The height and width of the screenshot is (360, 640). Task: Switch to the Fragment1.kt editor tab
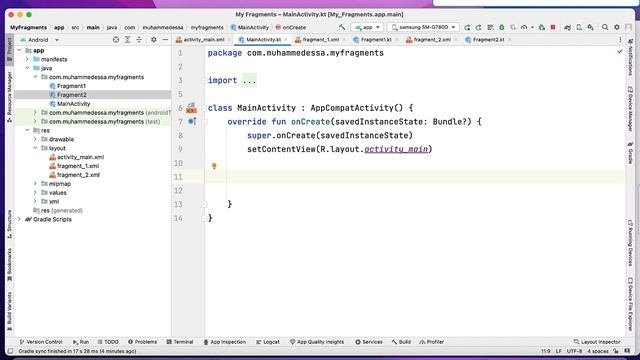[376, 40]
